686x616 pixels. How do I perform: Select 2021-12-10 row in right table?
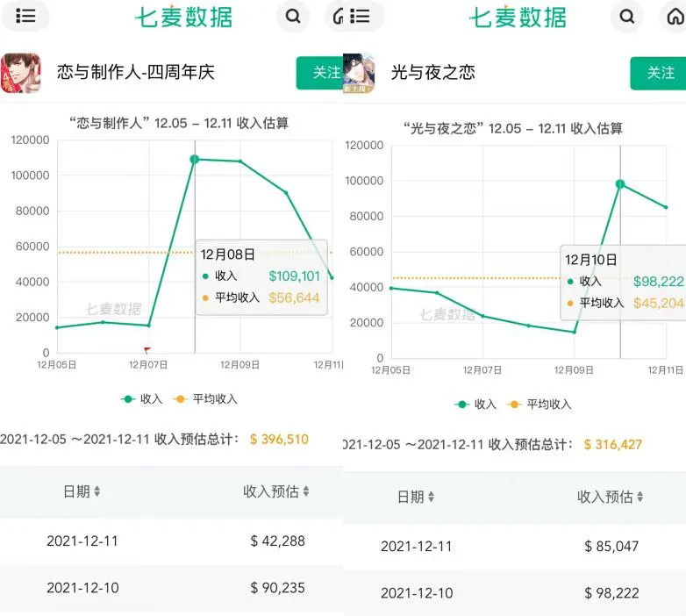coord(514,593)
